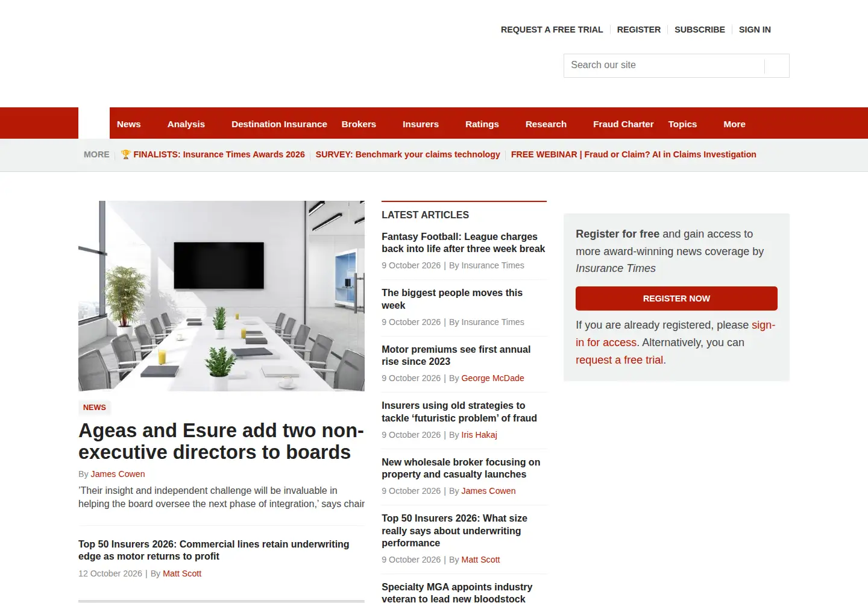Click James Cowen under the Ageas headline
This screenshot has width=868, height=603.
118,474
